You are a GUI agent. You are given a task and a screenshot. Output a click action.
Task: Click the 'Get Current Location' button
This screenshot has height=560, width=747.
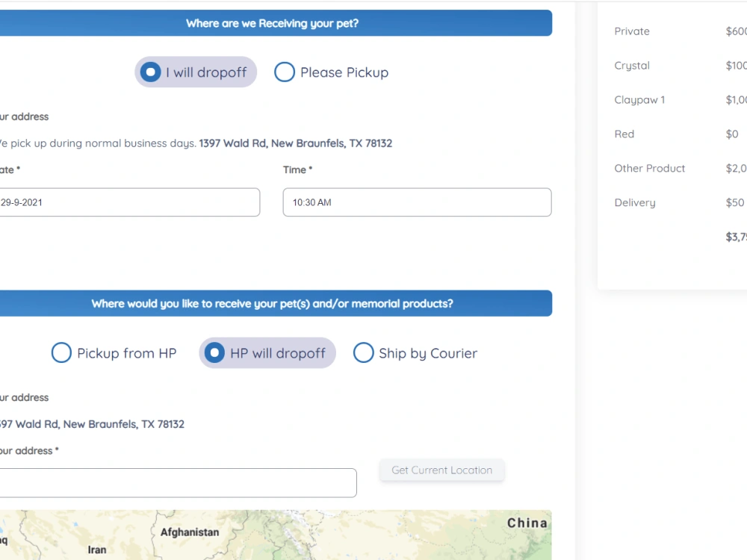(x=441, y=470)
